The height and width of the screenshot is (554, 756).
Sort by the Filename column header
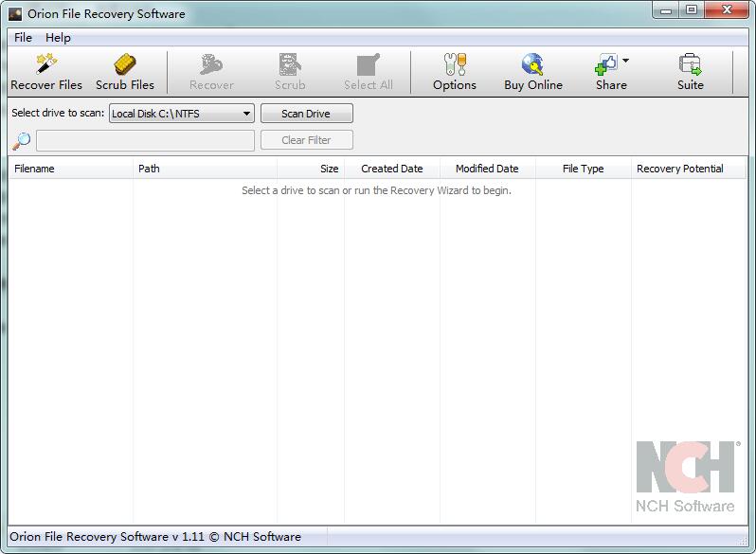coord(71,169)
